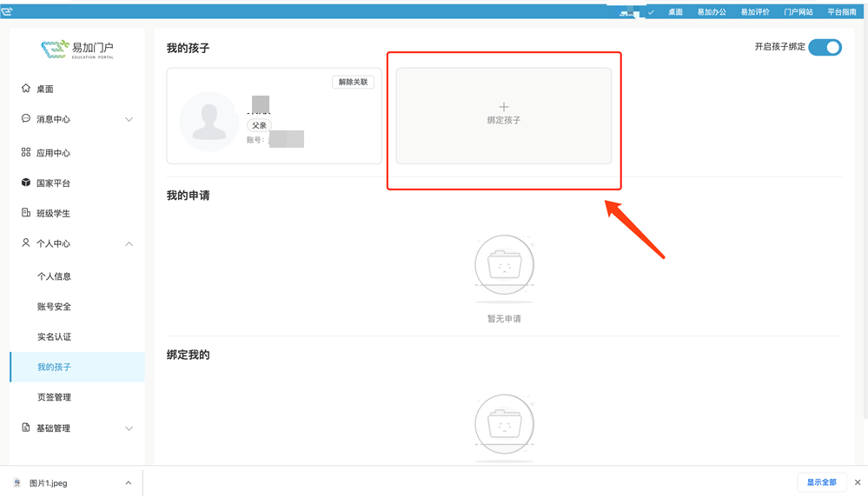Select 实名认证 menu item
The image size is (868, 498).
[54, 337]
